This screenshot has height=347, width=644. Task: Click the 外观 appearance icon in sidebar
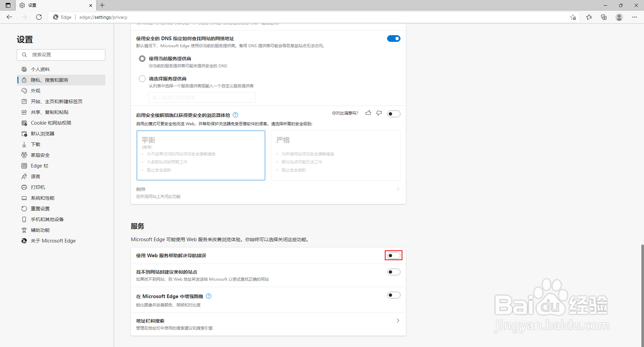24,91
